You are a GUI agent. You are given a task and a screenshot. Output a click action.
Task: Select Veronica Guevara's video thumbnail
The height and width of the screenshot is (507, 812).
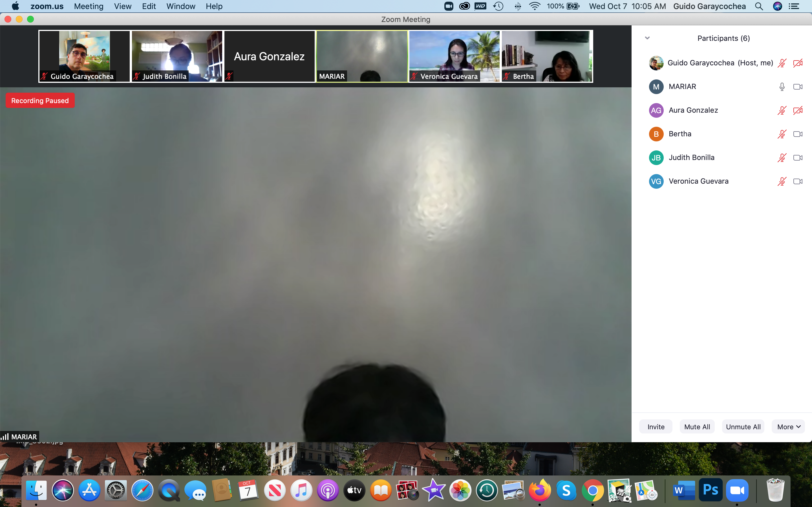(x=454, y=56)
